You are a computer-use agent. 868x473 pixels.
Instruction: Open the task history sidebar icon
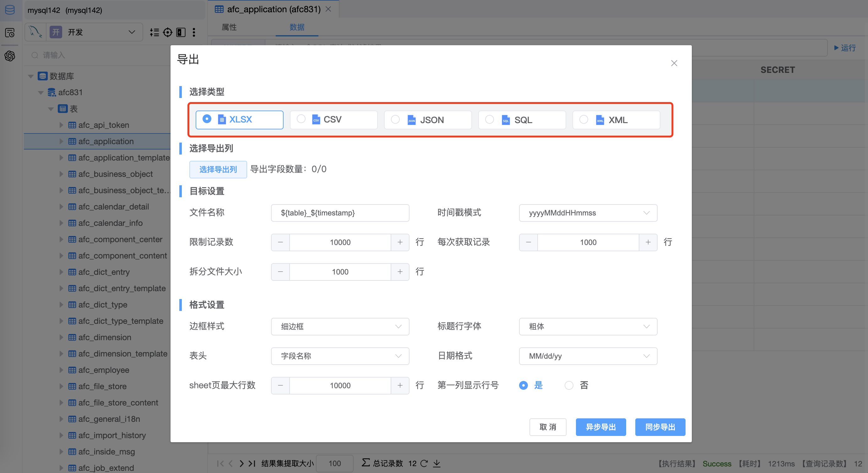[x=10, y=33]
